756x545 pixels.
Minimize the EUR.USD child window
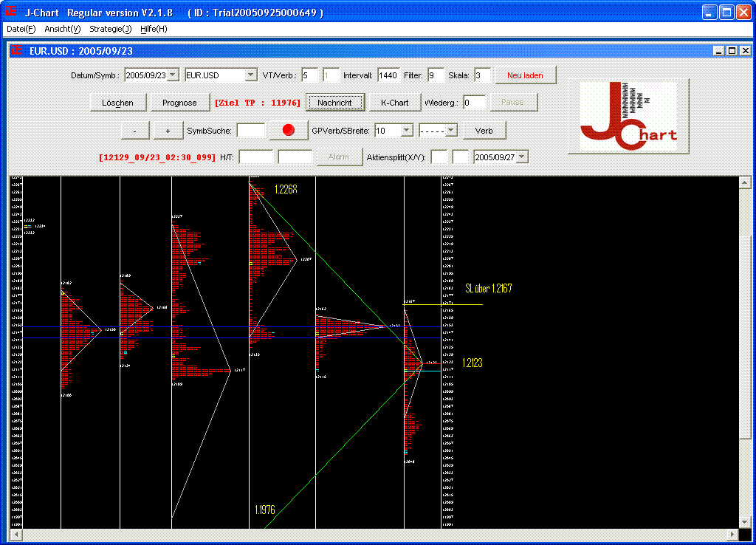tap(719, 51)
